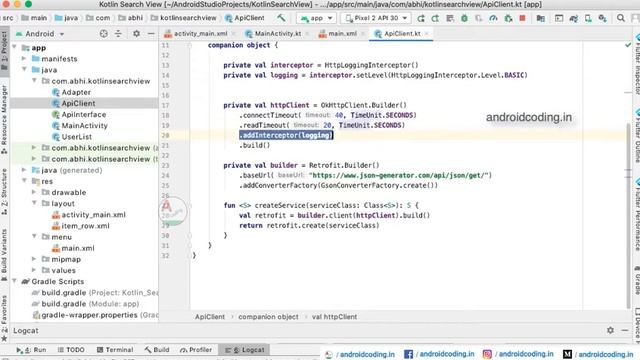This screenshot has height=360, width=640.
Task: Click the val httpClient breadcrumb
Action: (x=334, y=317)
